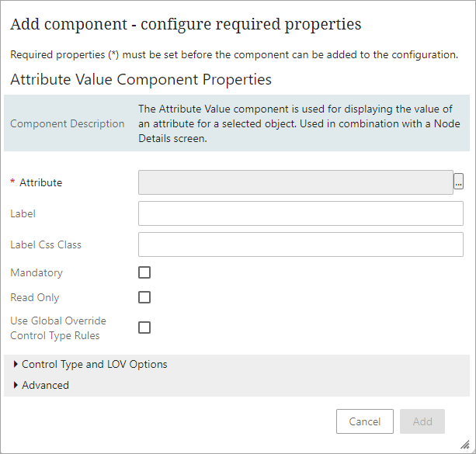
Task: Focus the Label Css Class input
Action: pyautogui.click(x=301, y=244)
